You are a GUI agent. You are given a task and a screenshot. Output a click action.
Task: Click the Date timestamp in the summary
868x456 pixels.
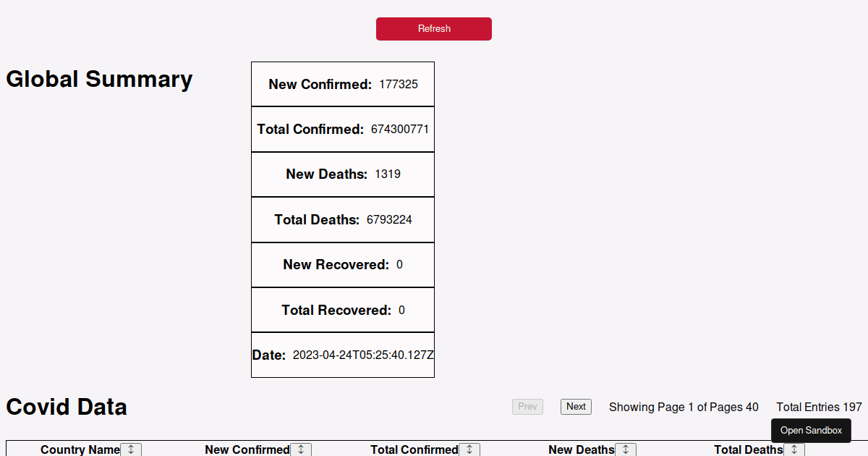(x=363, y=355)
